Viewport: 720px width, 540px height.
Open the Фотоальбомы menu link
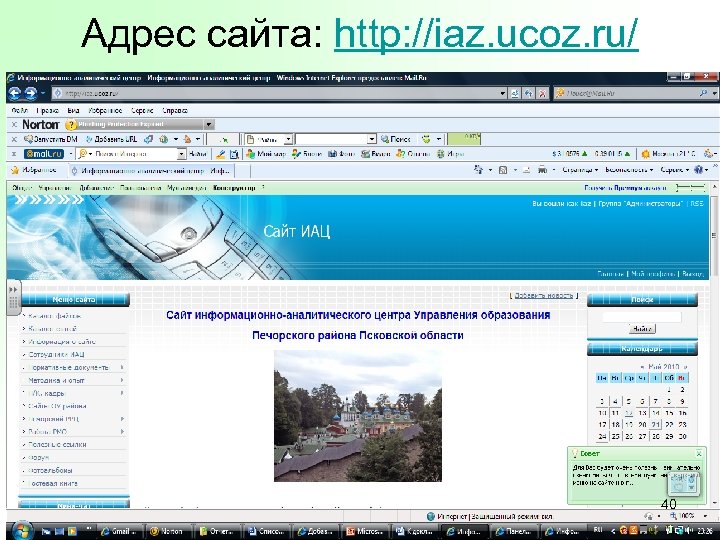(50, 471)
